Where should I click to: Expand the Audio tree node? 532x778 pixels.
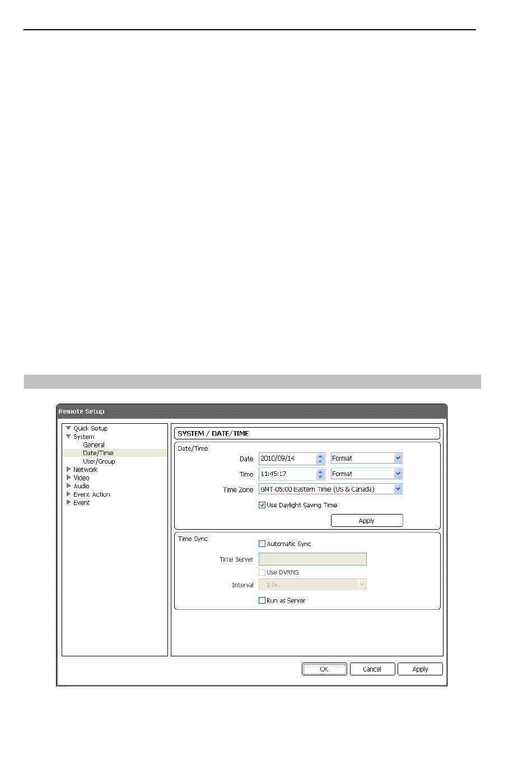pos(68,486)
